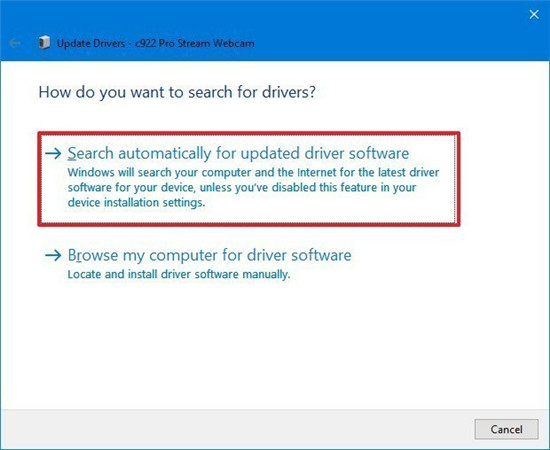This screenshot has width=550, height=450.
Task: Click the 'Update Drivers' title text
Action: click(x=91, y=43)
